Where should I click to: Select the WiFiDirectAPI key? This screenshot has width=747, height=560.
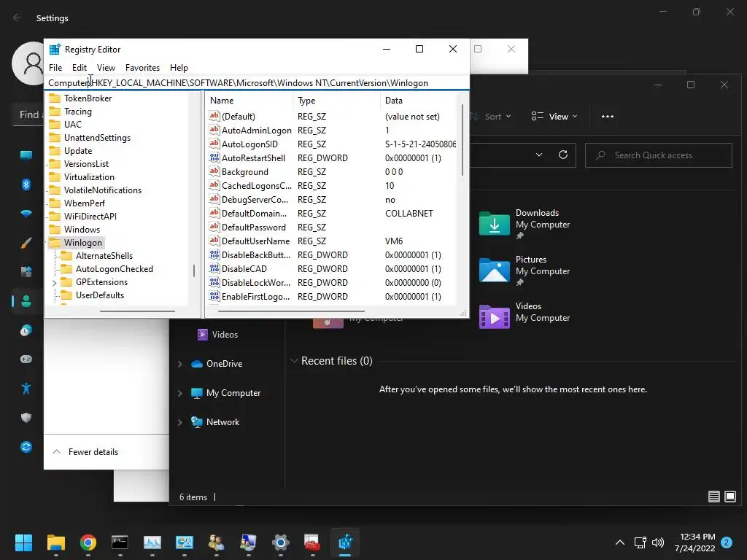[x=90, y=216]
